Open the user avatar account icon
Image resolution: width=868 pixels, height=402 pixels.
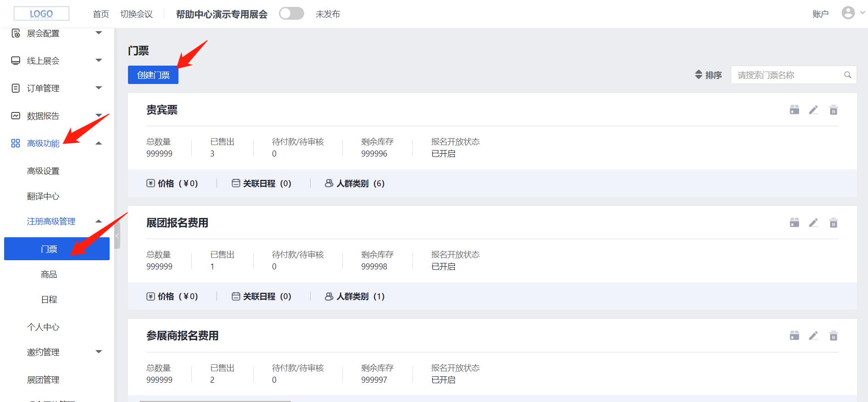848,13
